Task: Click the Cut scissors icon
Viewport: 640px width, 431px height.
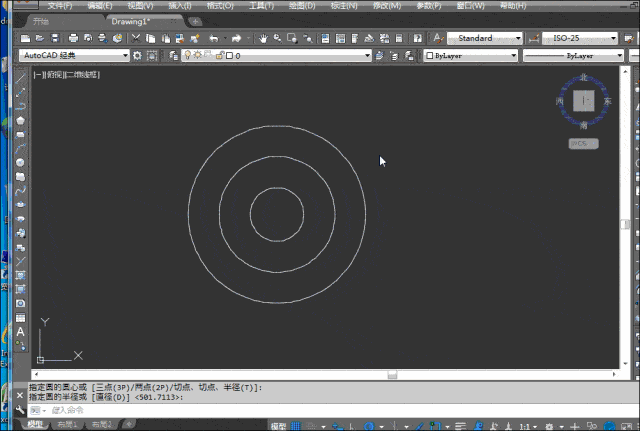Action: (136, 38)
